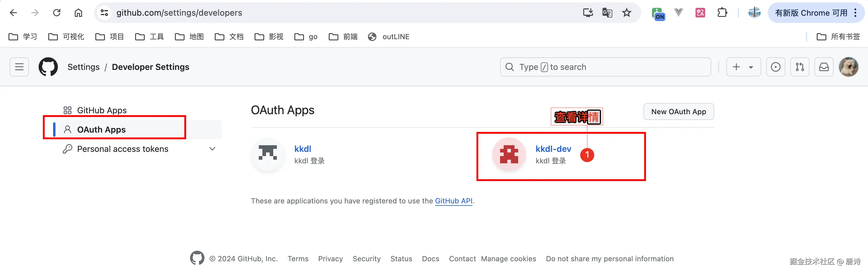The height and width of the screenshot is (273, 868).
Task: Open the 影视 bookmarks folder
Action: 268,37
